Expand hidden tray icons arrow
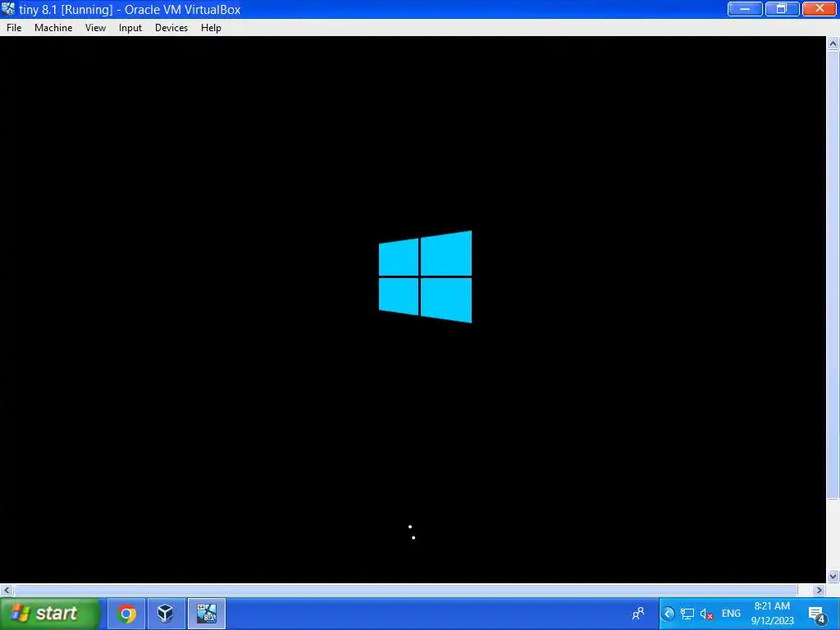Viewport: 840px width, 630px height. (668, 614)
